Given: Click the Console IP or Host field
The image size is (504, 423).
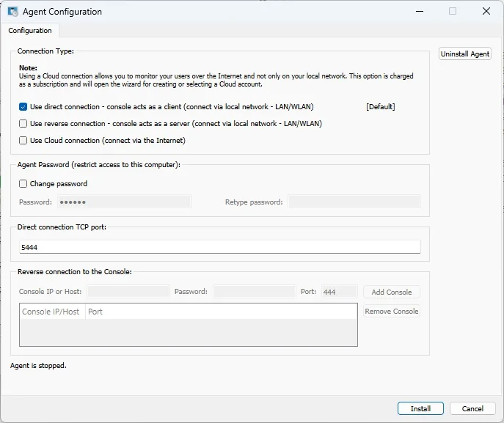Looking at the screenshot, I should (128, 292).
